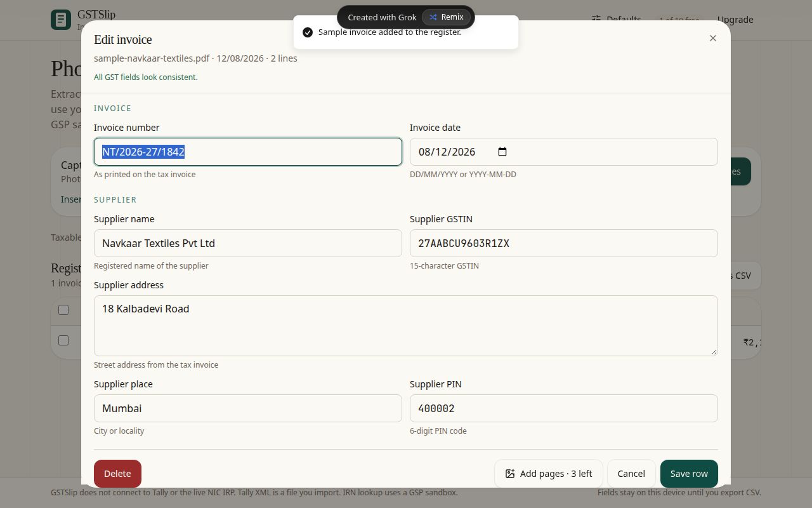Click the '15-character GSTIN' hint text
Image resolution: width=812 pixels, height=508 pixels.
(x=444, y=265)
